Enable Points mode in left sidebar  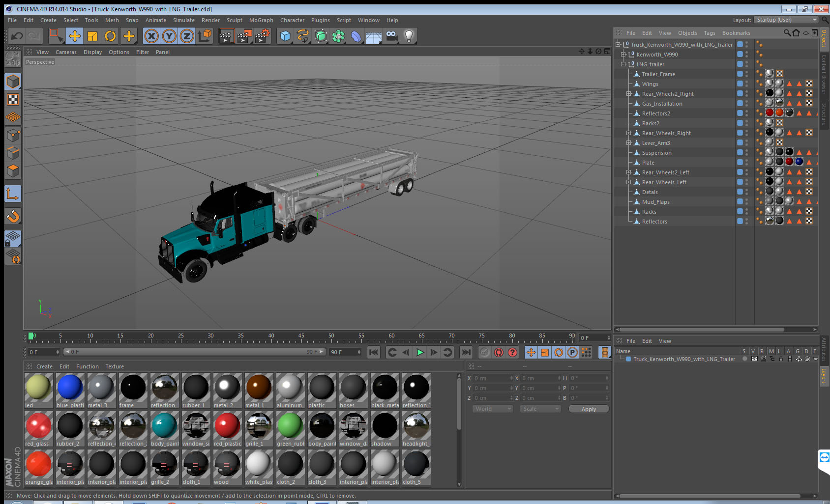pyautogui.click(x=13, y=135)
